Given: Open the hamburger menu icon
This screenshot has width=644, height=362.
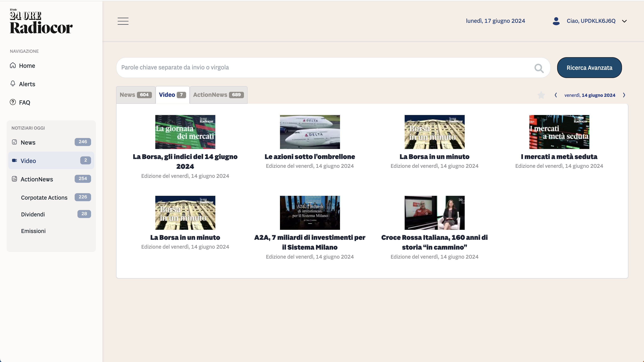Looking at the screenshot, I should click(x=123, y=21).
